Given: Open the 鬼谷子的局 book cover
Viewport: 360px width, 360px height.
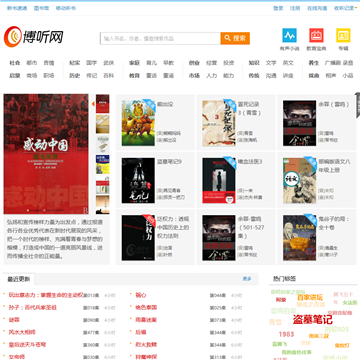Looking at the screenshot, I should tap(300, 238).
